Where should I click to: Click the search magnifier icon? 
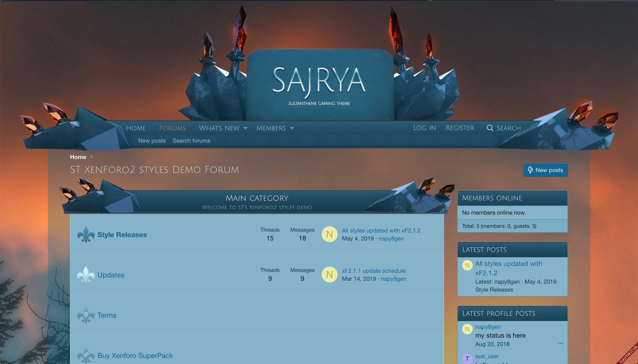coord(490,128)
